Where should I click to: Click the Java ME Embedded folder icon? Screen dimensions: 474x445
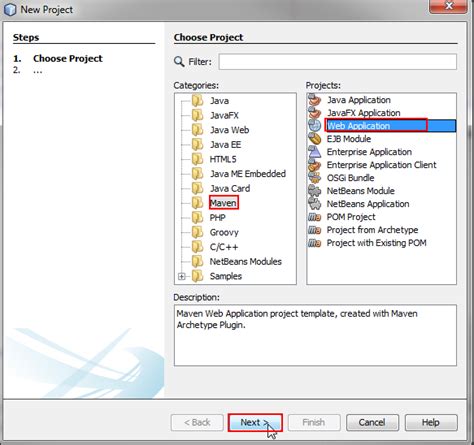point(198,174)
